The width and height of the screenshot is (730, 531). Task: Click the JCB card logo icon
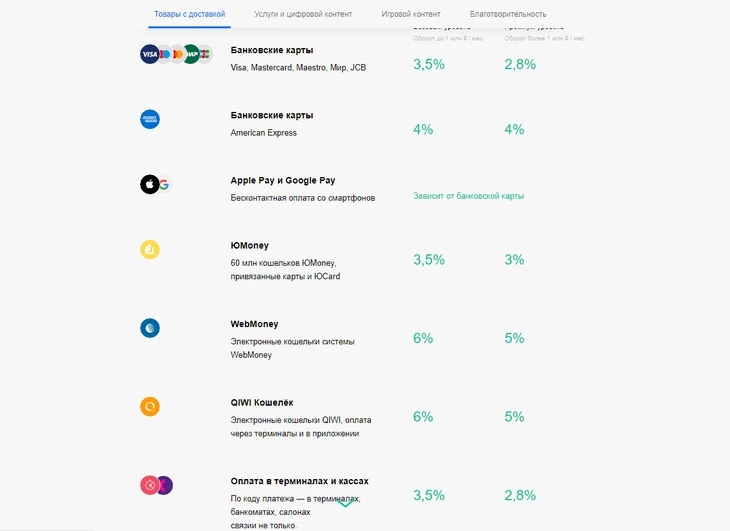coord(205,54)
